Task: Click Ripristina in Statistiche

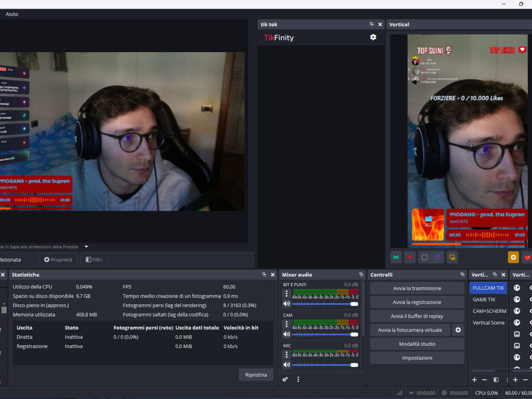Action: pos(256,375)
